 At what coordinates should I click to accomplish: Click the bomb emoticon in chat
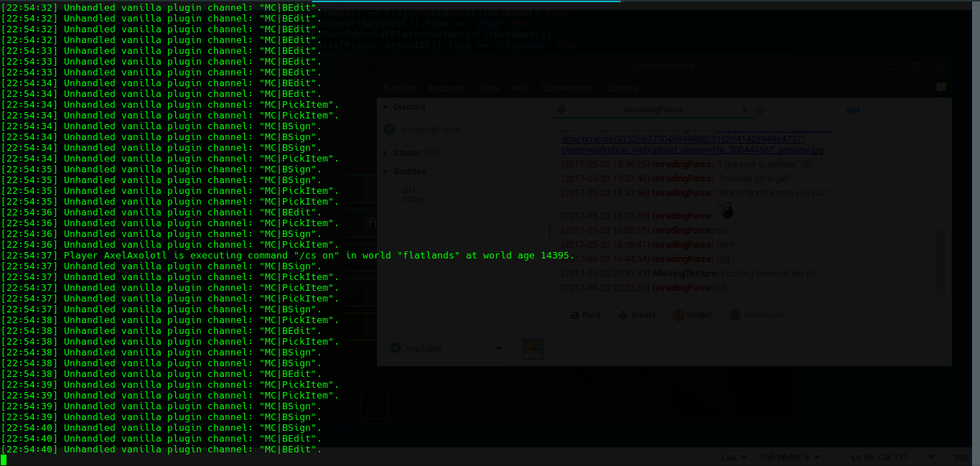click(x=727, y=210)
